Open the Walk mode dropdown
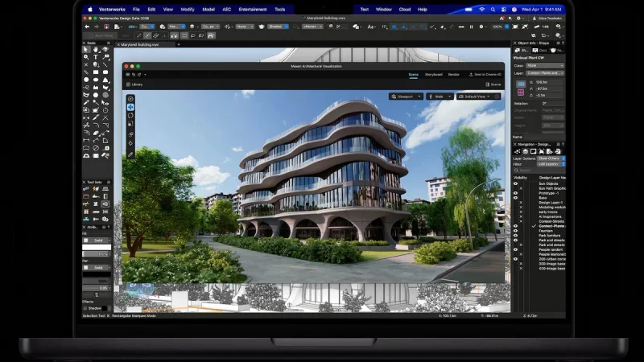Screen dimensions: 644x362 [x=440, y=97]
